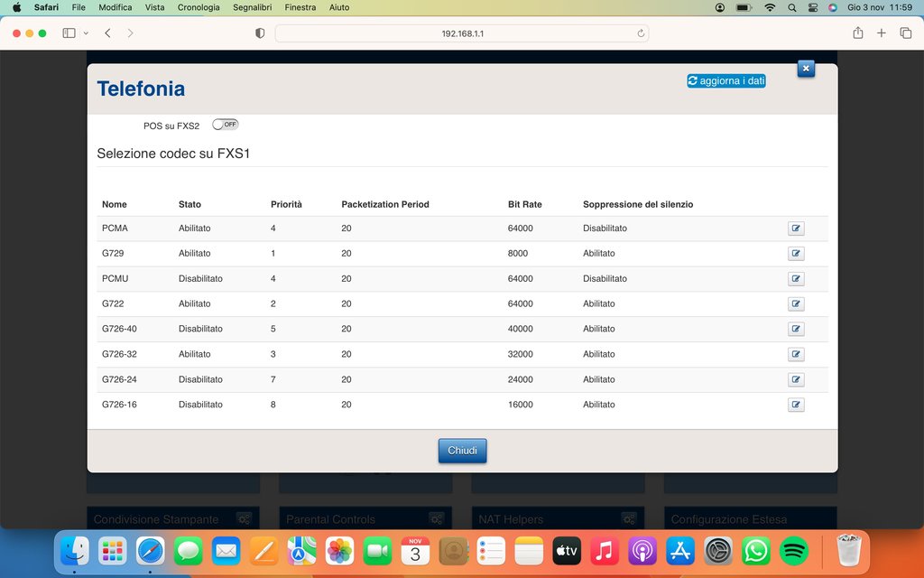
Task: Open the Modifica menu
Action: pyautogui.click(x=115, y=7)
